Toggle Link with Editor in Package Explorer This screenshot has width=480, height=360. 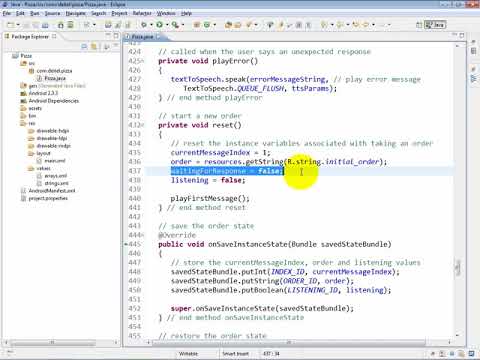coord(94,47)
